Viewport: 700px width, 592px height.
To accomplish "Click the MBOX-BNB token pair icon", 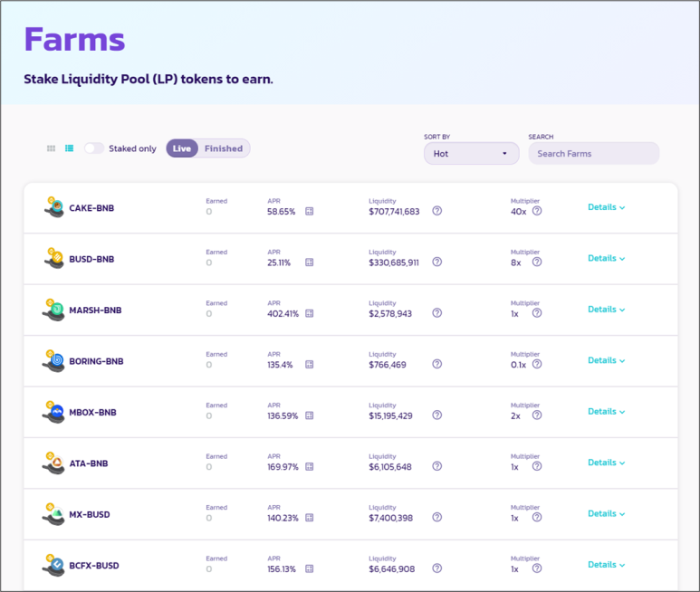I will 53,413.
